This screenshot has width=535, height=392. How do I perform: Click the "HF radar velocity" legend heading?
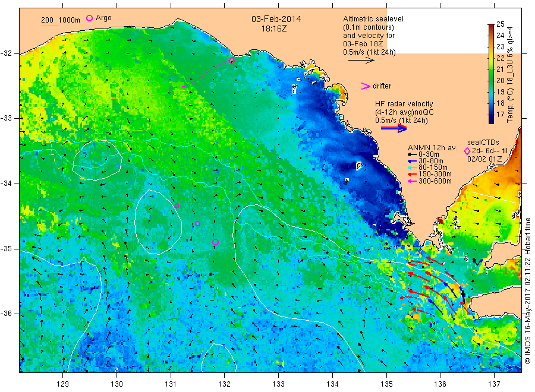[x=404, y=104]
